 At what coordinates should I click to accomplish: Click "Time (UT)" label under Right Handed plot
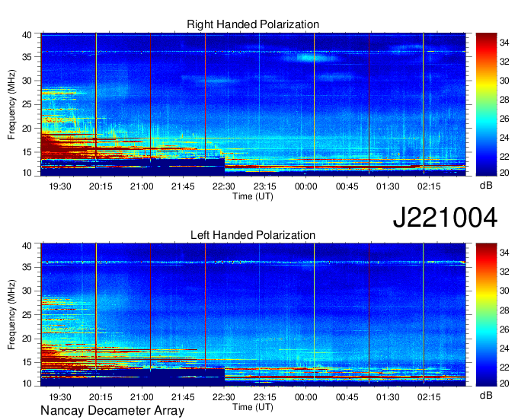[253, 196]
